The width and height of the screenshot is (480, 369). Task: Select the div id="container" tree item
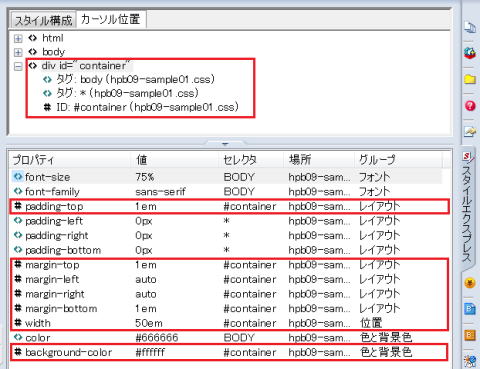(x=86, y=66)
